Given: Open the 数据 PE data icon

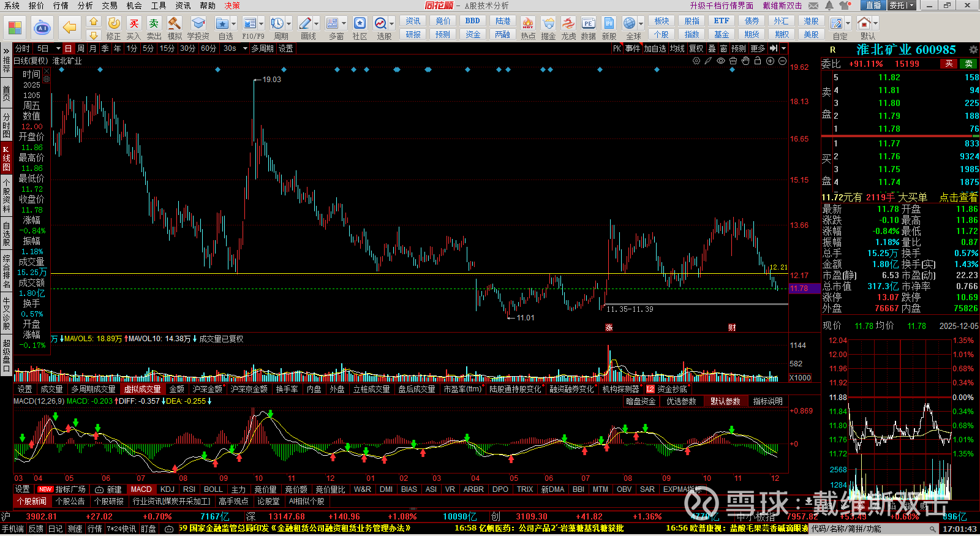Looking at the screenshot, I should 588,23.
